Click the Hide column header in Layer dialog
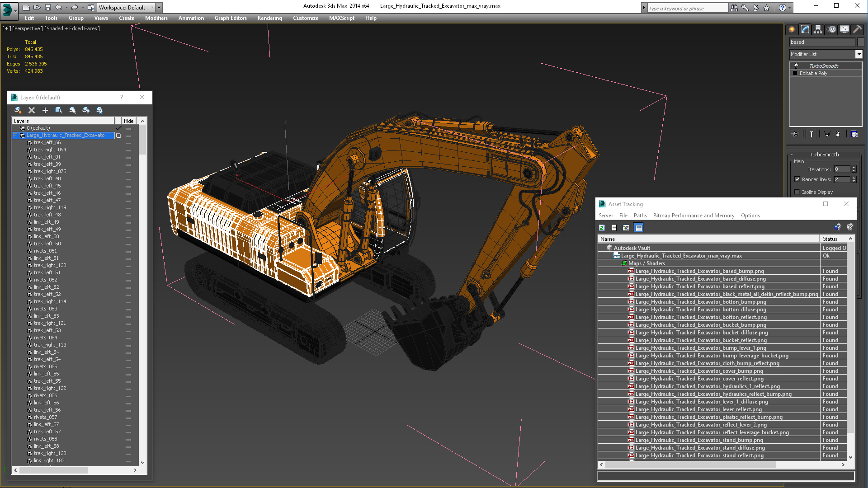 pyautogui.click(x=129, y=121)
